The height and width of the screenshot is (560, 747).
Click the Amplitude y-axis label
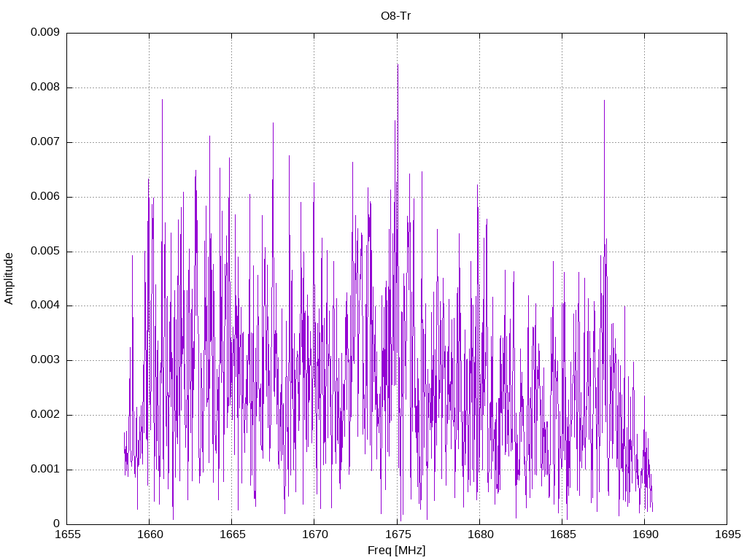[9, 279]
